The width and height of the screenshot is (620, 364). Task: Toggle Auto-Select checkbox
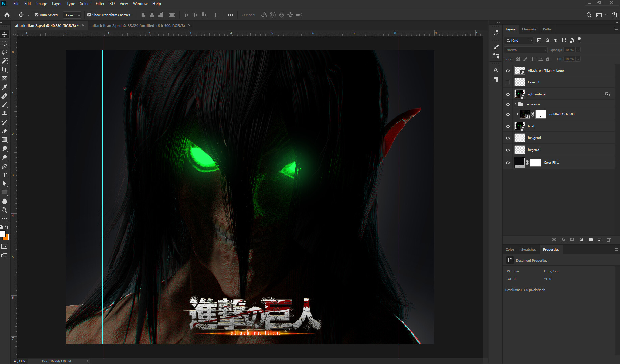coord(37,15)
